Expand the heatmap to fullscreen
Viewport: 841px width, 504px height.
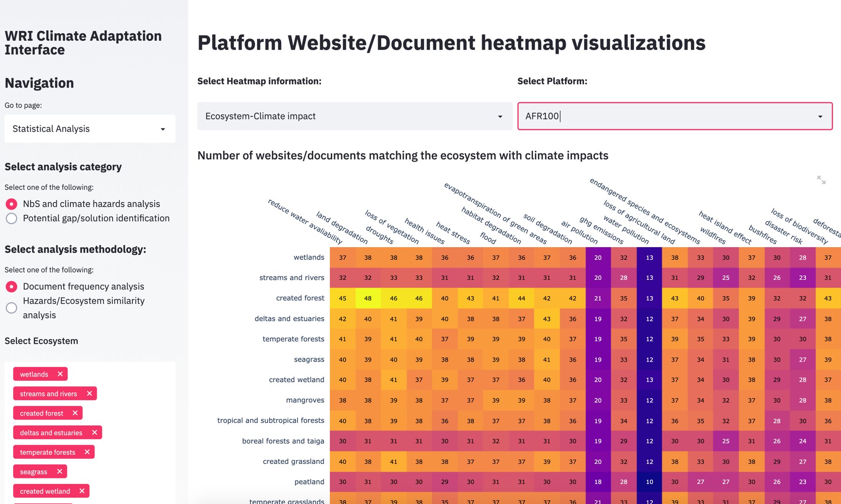[821, 180]
